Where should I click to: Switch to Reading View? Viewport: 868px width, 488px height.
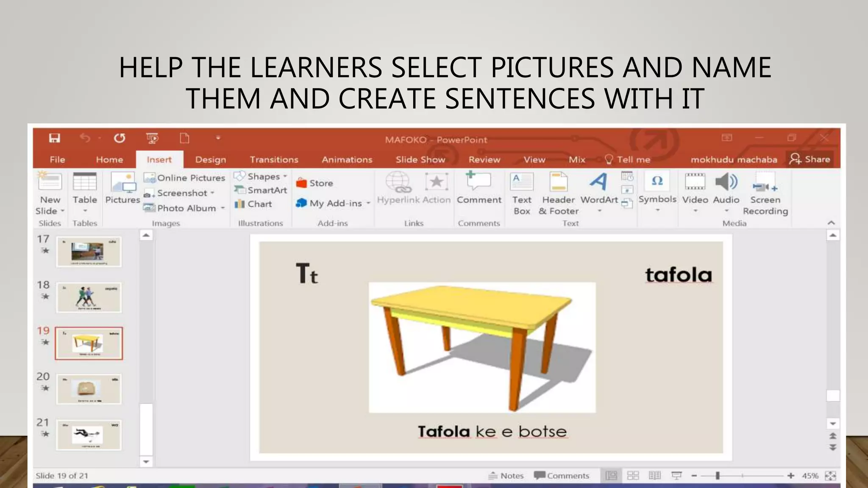[655, 476]
